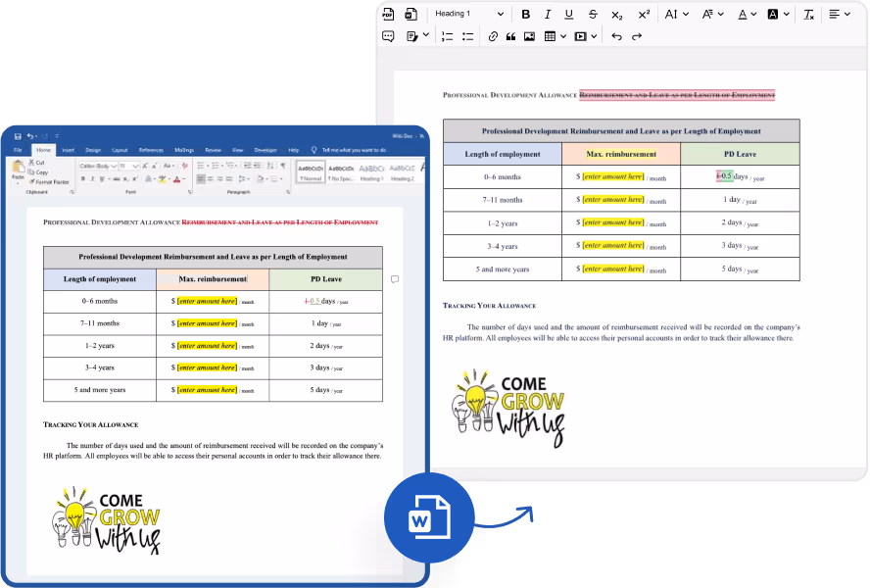Click the insert image icon
The height and width of the screenshot is (588, 870).
tap(529, 36)
